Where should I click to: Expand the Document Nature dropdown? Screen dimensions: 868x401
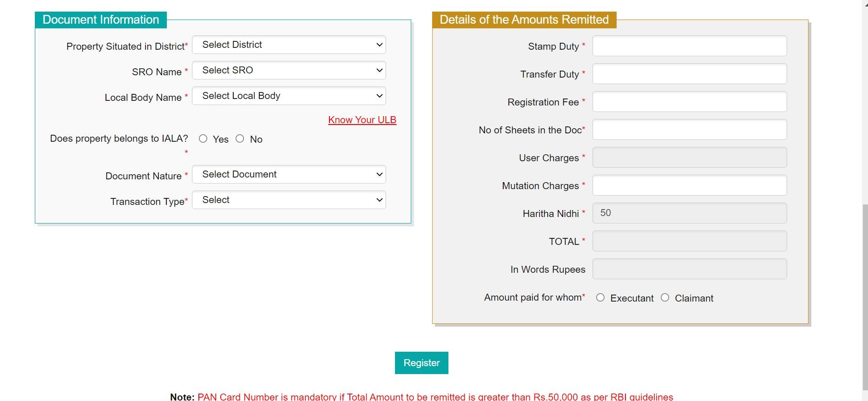[289, 174]
